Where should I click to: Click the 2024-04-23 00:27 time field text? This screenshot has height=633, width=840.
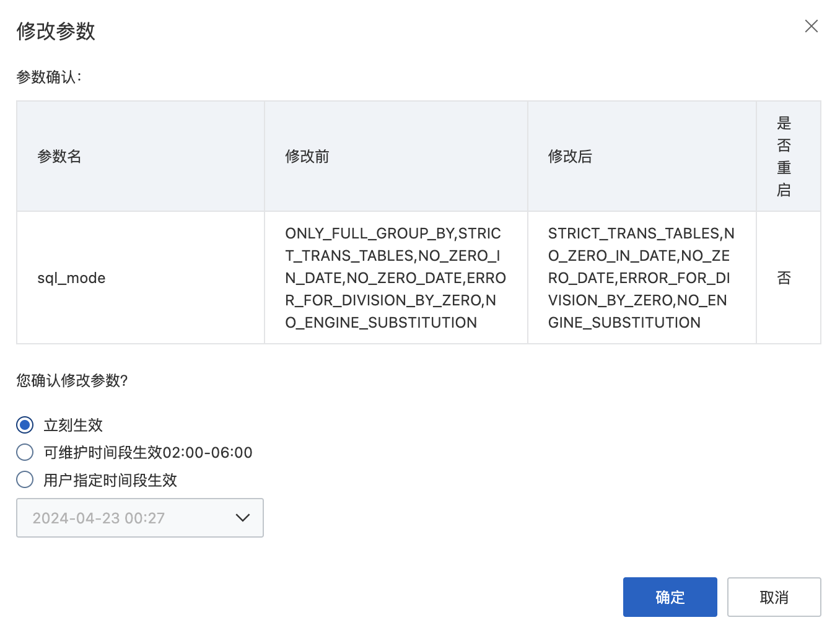click(99, 518)
